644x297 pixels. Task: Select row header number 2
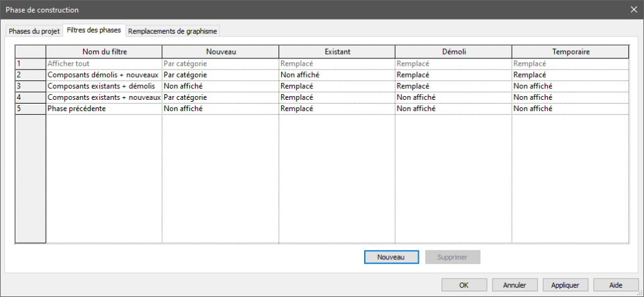pyautogui.click(x=30, y=75)
